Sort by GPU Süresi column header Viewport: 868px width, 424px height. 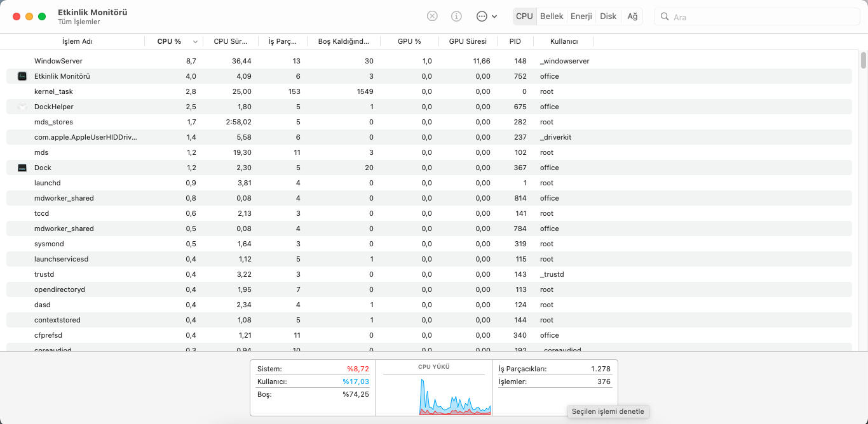(468, 41)
